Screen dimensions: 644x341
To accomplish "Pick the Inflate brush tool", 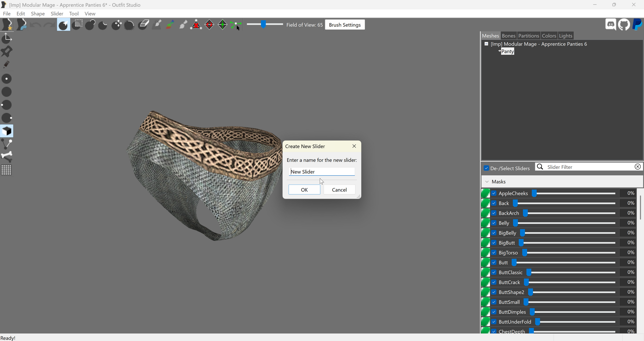I will click(x=90, y=25).
